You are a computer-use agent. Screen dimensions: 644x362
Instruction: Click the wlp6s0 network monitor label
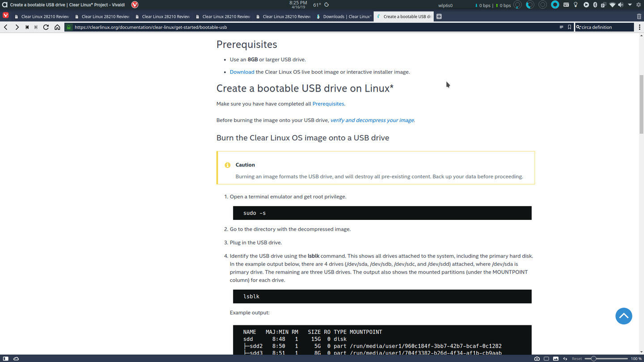click(445, 5)
